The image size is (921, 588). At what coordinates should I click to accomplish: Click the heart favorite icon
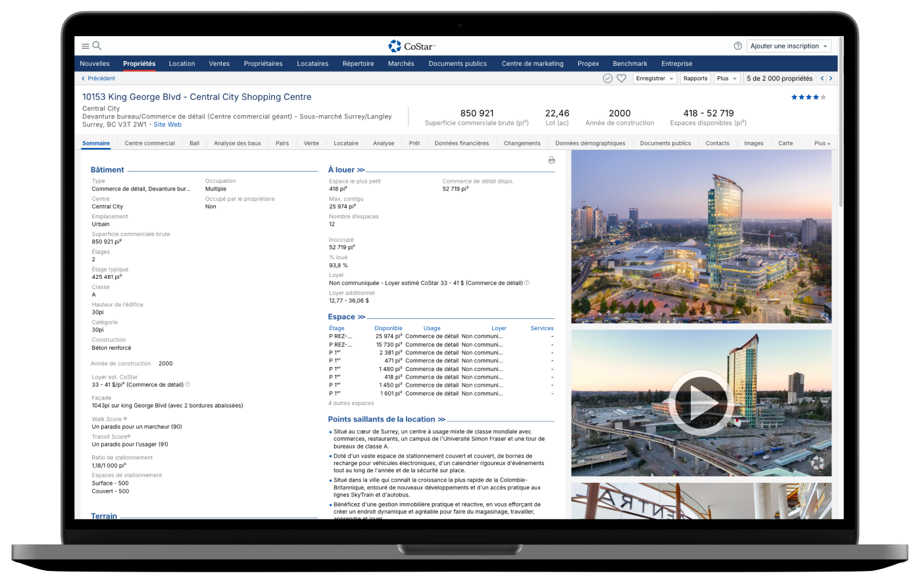point(621,78)
